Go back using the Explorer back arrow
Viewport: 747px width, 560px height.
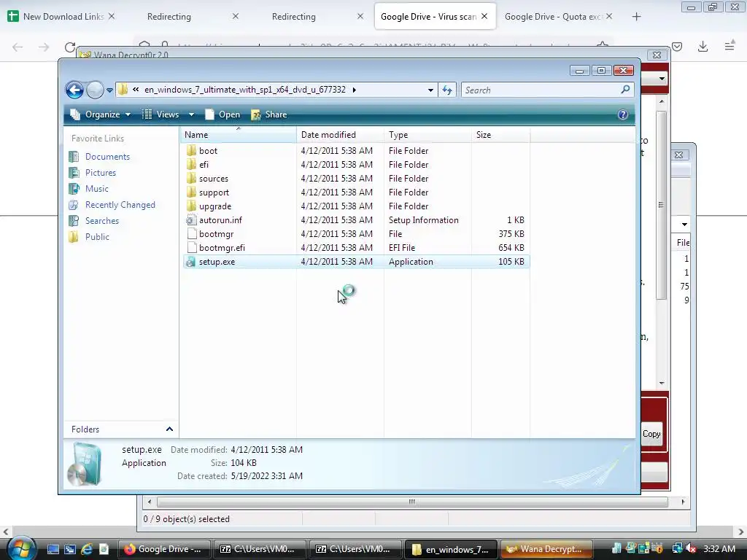pyautogui.click(x=75, y=90)
